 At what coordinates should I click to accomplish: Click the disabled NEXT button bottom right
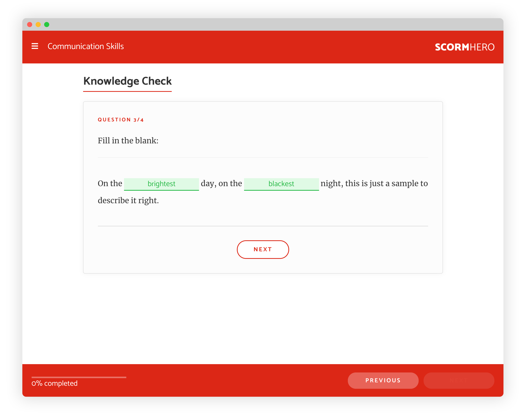[x=459, y=380]
